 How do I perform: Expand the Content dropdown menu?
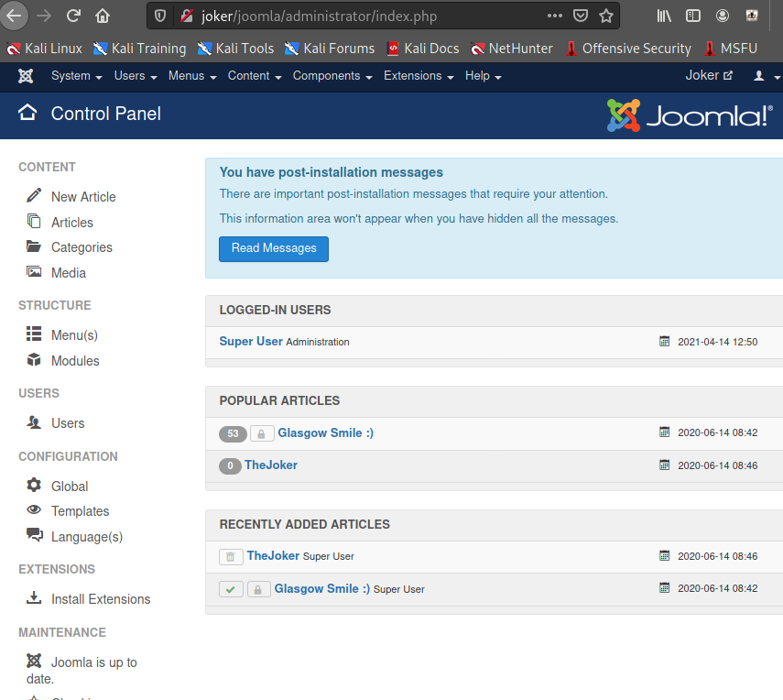point(255,76)
